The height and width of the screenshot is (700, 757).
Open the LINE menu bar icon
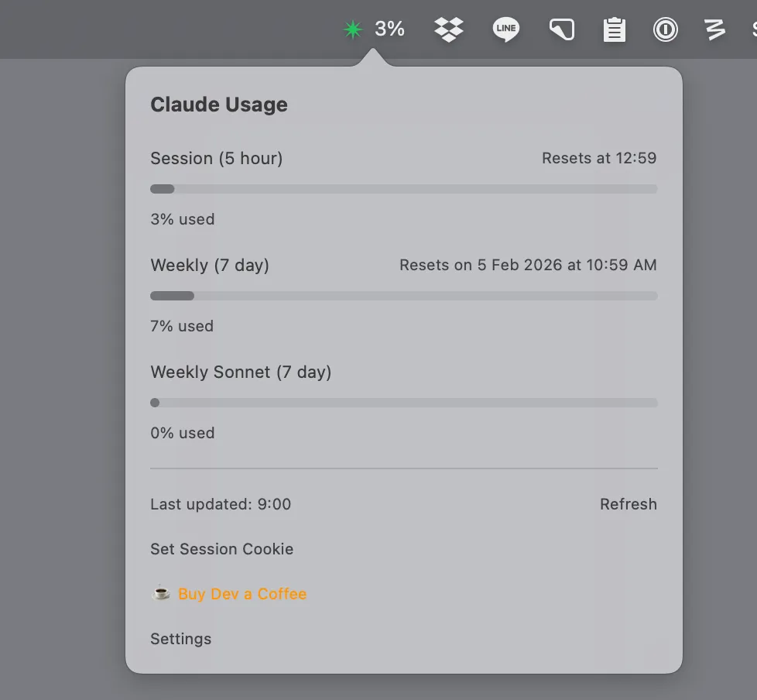pyautogui.click(x=505, y=29)
